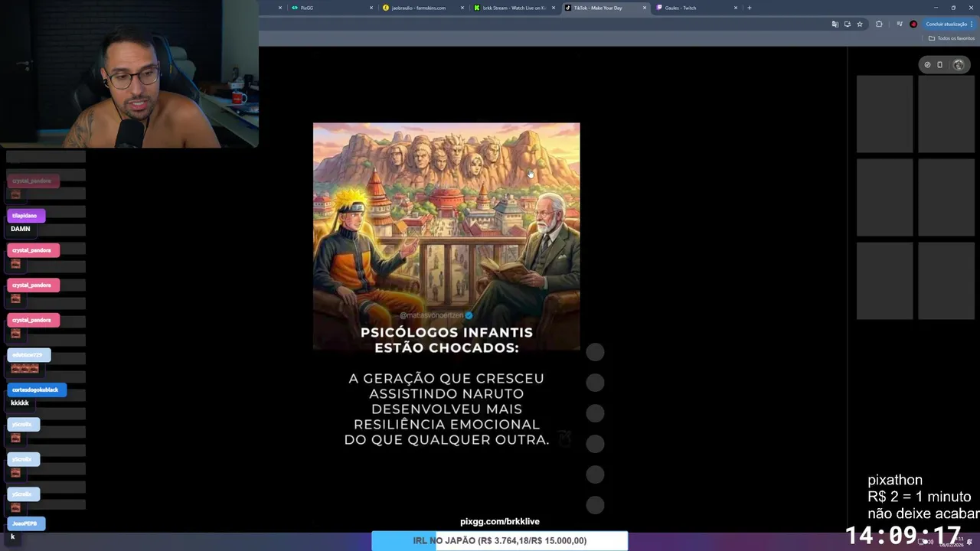
Task: Click the IRL NO JAPÃO donation progress bar
Action: [500, 540]
